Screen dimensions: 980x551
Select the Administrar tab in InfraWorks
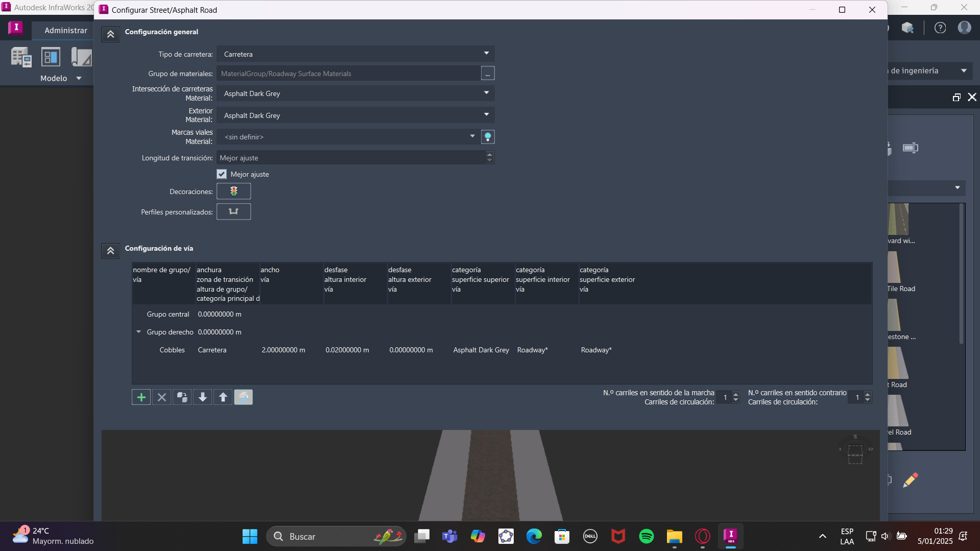tap(66, 31)
